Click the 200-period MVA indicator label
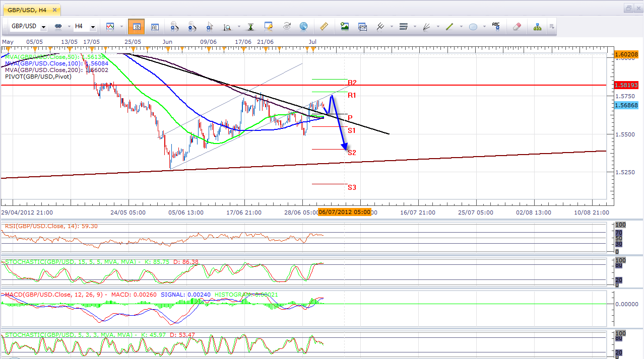 pos(56,70)
